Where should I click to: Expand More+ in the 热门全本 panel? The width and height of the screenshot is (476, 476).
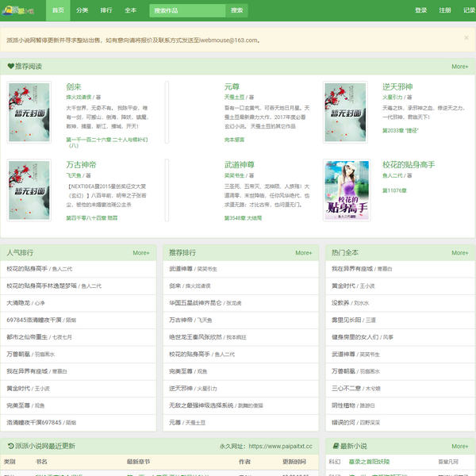click(459, 253)
